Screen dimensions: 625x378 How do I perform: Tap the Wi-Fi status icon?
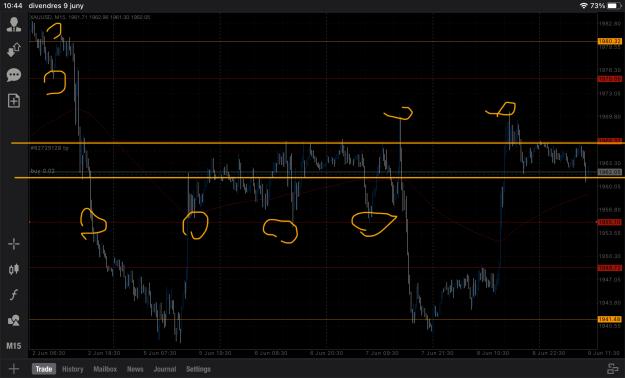coord(584,6)
